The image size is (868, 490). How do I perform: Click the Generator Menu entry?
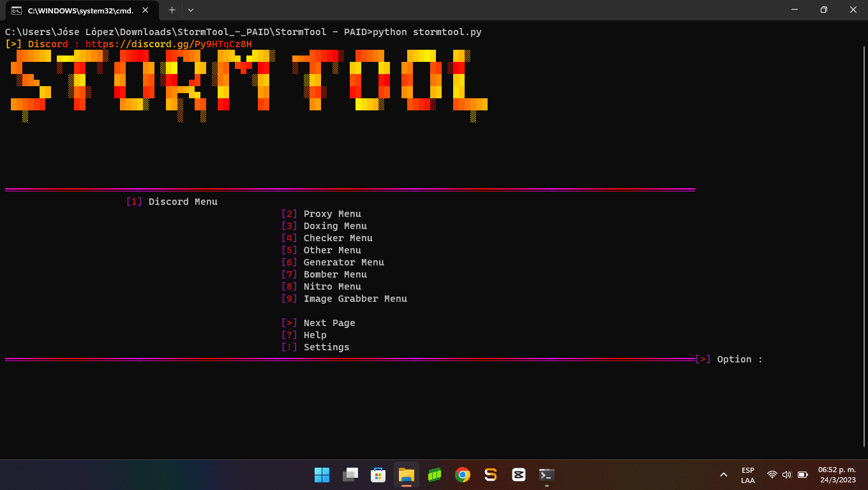click(x=333, y=262)
